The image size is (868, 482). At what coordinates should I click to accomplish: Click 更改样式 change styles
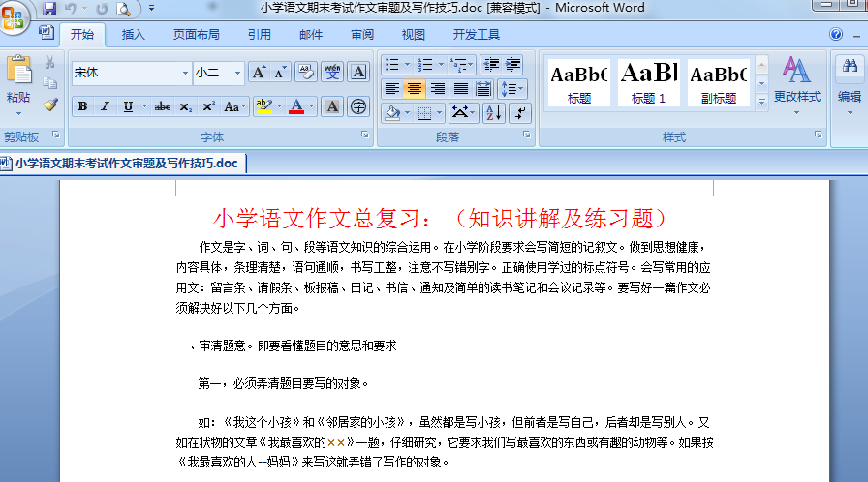point(796,84)
